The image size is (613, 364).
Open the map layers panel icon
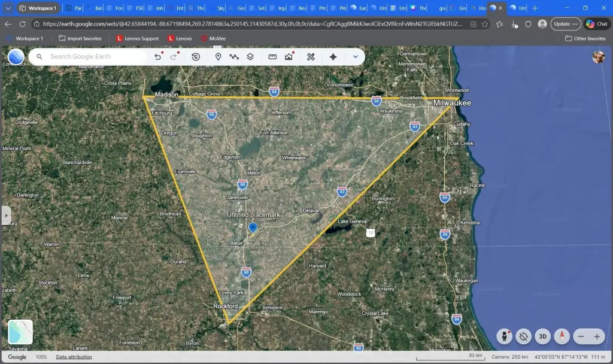[250, 57]
